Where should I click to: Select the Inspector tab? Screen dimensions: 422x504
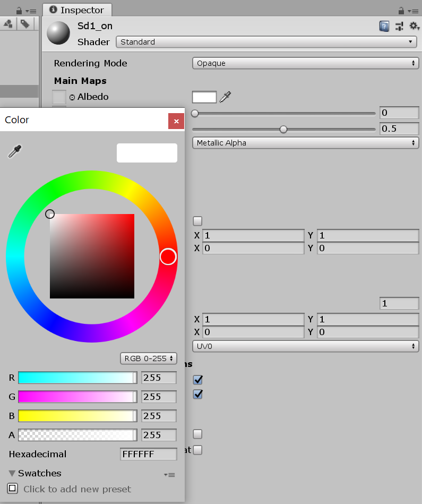click(x=77, y=10)
